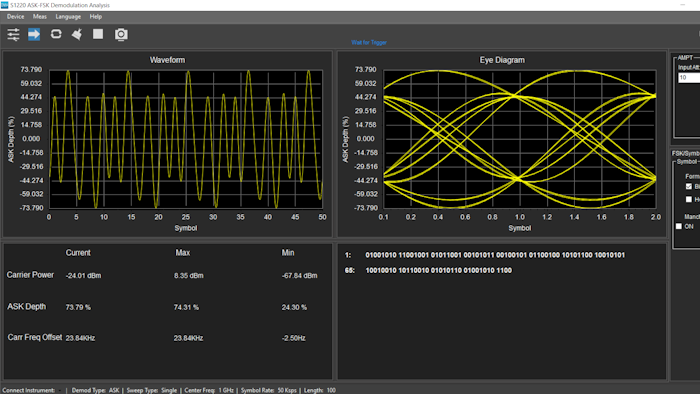700x394 pixels.
Task: Open the Device menu
Action: [15, 17]
